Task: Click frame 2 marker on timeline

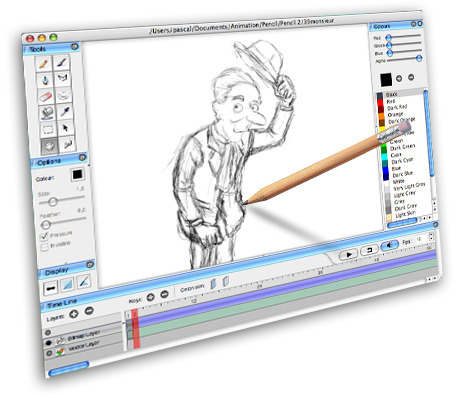Action: [135, 314]
